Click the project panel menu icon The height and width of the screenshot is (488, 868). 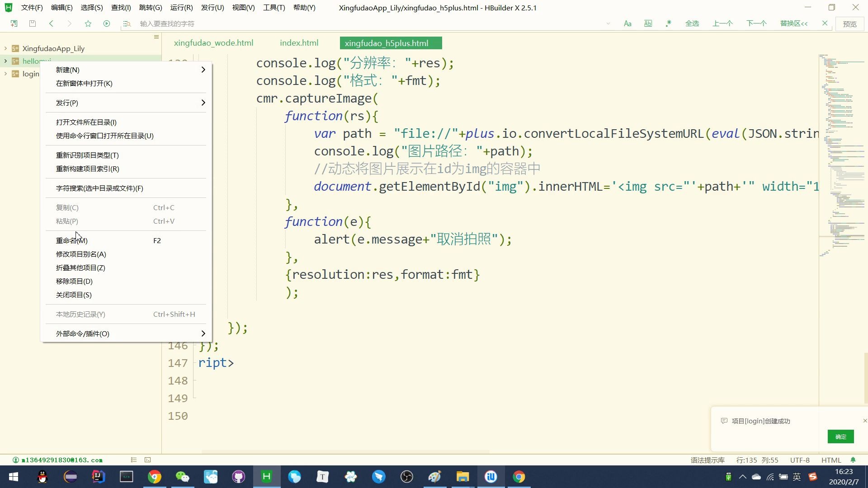pyautogui.click(x=156, y=37)
